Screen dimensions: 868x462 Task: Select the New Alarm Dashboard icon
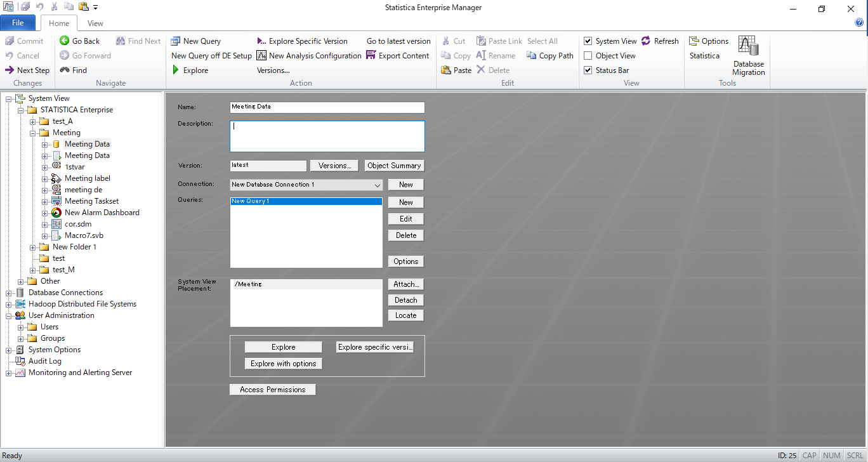(56, 212)
